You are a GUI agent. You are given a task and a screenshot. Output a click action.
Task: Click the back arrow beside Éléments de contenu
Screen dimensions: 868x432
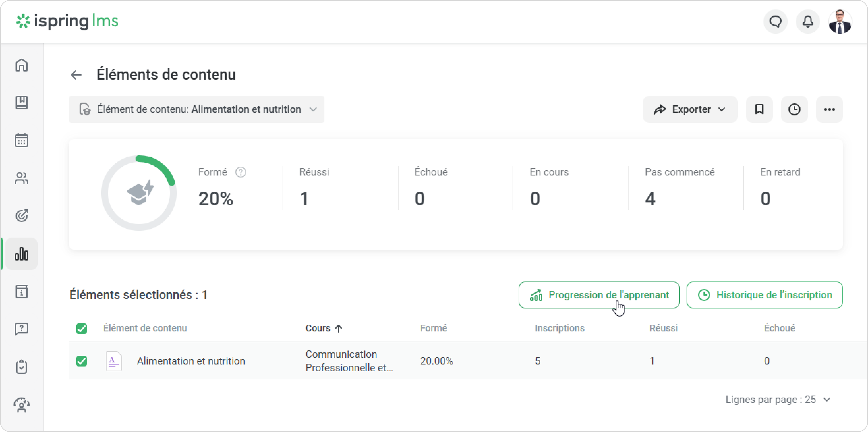[76, 75]
